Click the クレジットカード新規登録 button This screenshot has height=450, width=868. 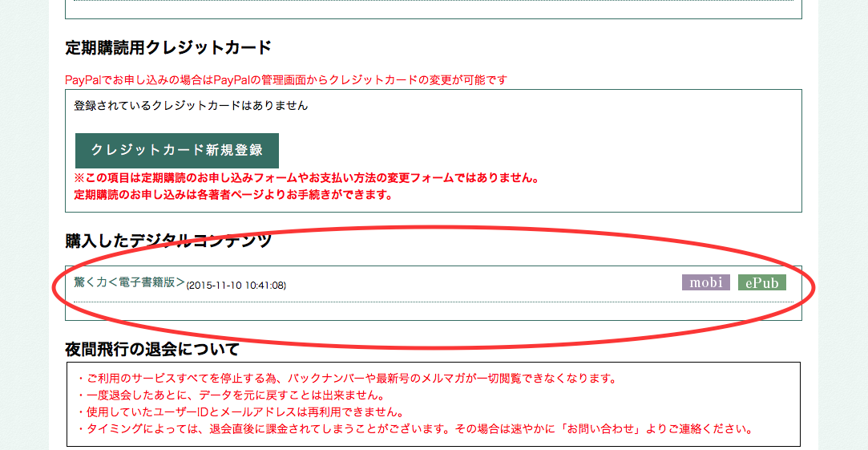(x=176, y=151)
